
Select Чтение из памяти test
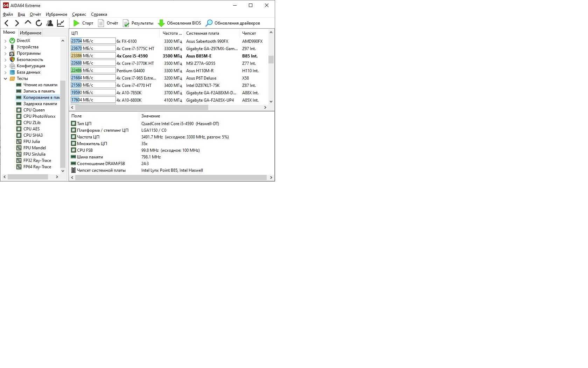coord(37,85)
